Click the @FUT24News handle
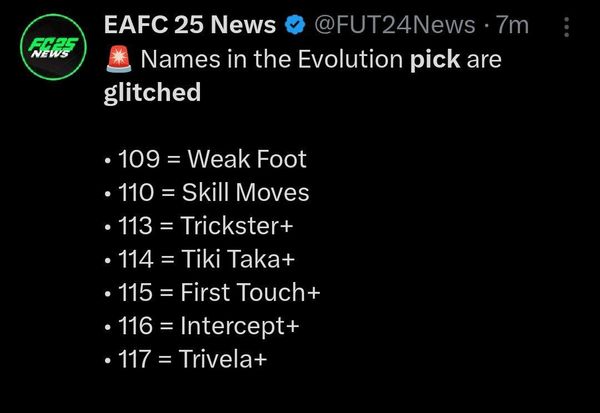The width and height of the screenshot is (600, 413). (395, 25)
